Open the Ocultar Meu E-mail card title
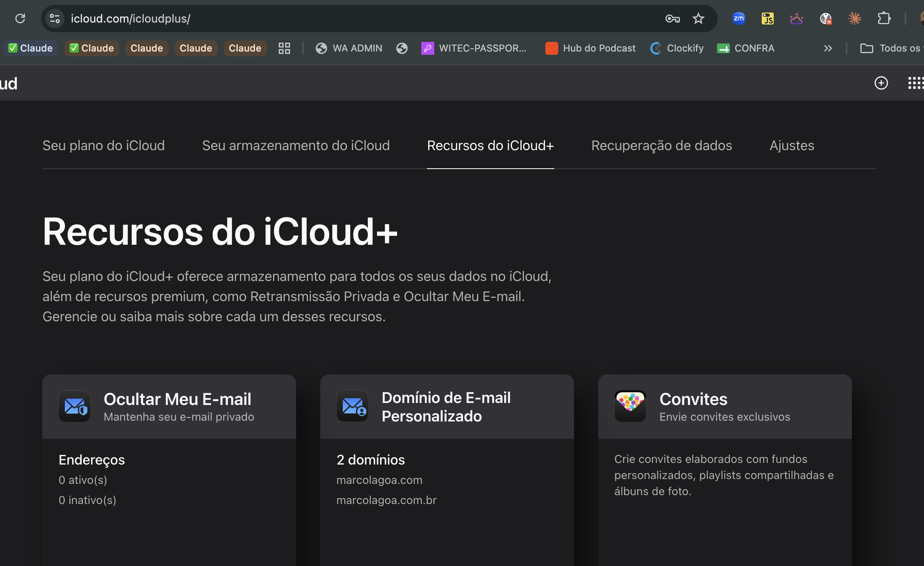 coord(178,399)
